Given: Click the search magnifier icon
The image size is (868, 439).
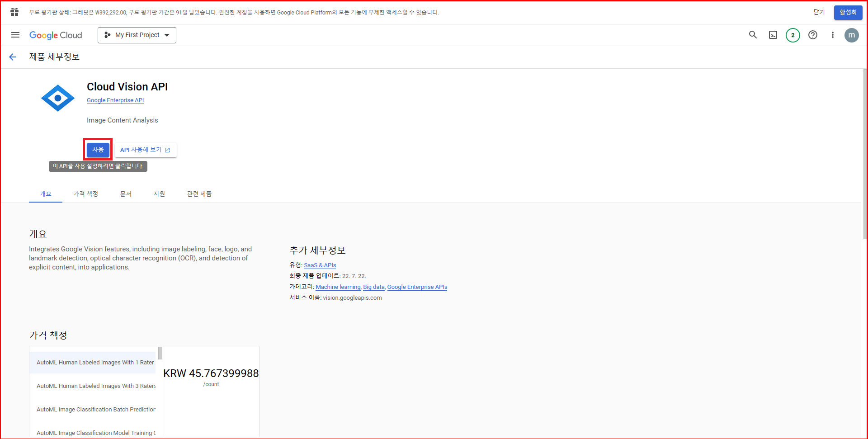Looking at the screenshot, I should tap(753, 35).
